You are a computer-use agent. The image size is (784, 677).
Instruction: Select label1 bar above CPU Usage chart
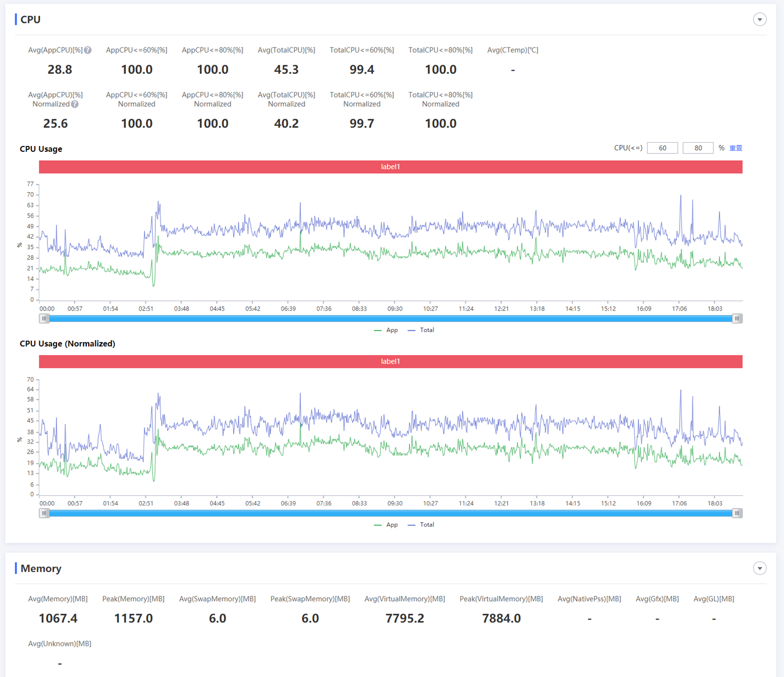[391, 167]
